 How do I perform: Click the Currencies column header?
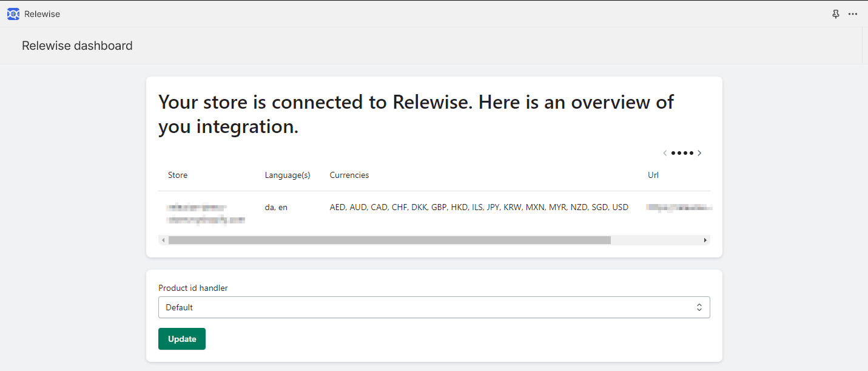click(x=349, y=175)
